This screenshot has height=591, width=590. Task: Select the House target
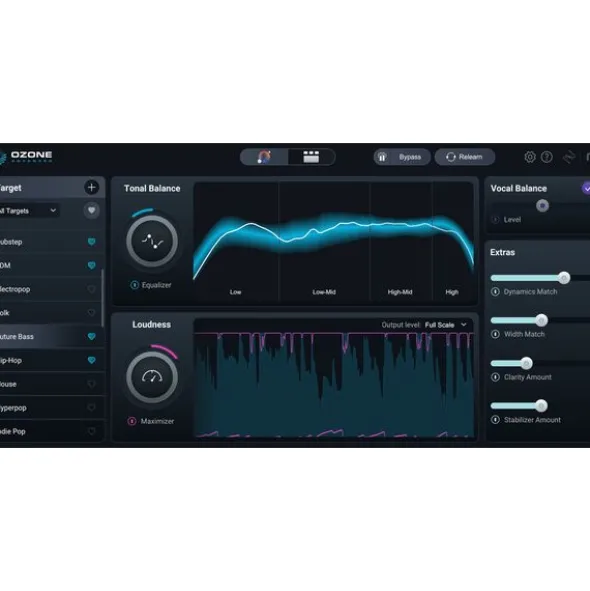[x=51, y=384]
